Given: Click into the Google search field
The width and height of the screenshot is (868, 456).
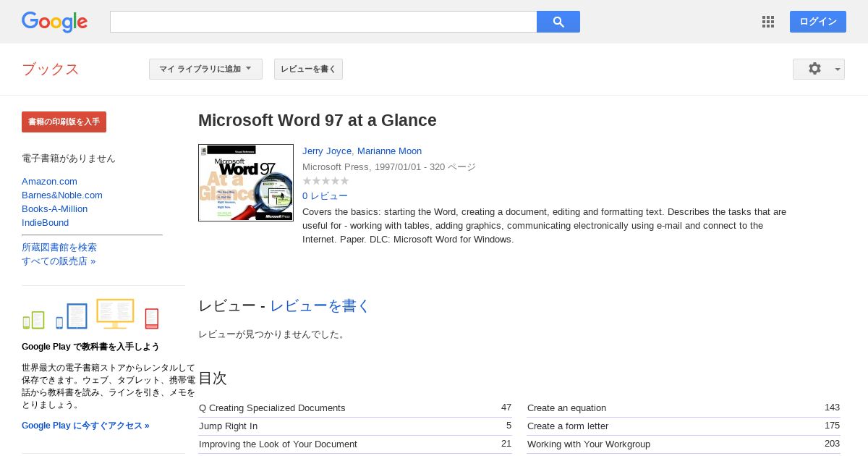Looking at the screenshot, I should coord(323,22).
